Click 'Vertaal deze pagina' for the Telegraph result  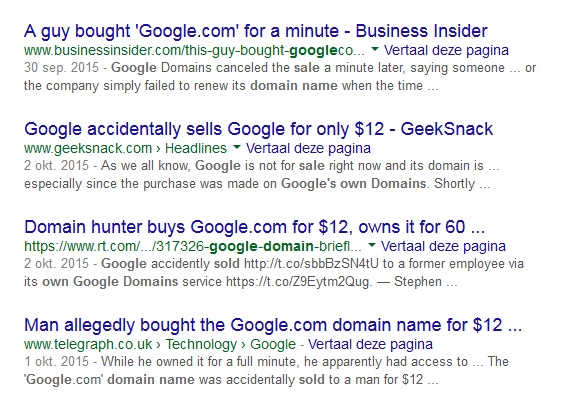coord(370,344)
